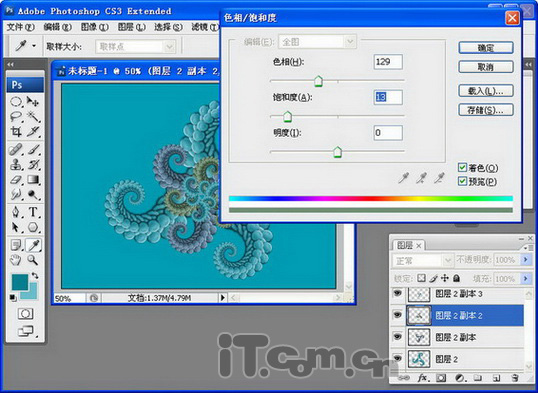This screenshot has height=393, width=538.
Task: Uncheck the 预览 (Preview) checkbox
Action: pyautogui.click(x=463, y=181)
